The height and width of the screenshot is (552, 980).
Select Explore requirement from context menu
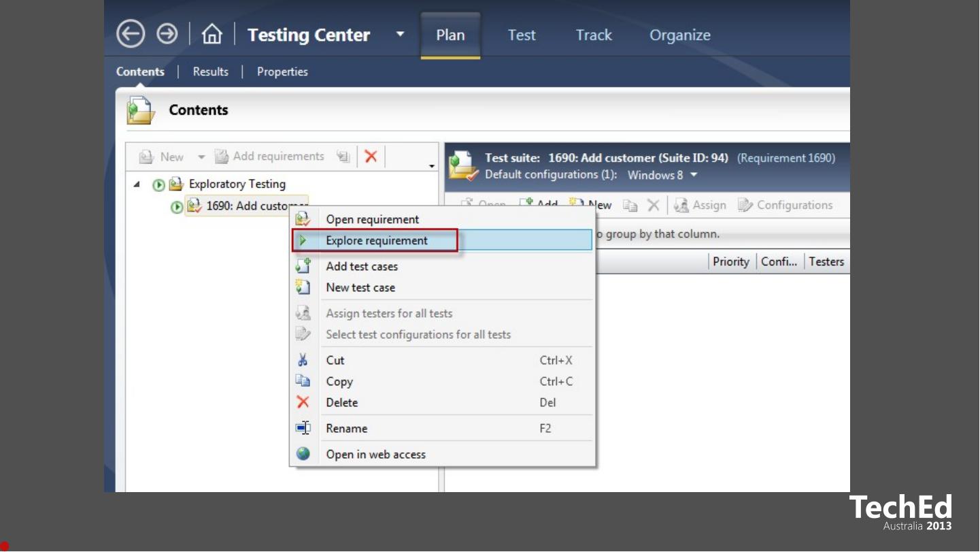(x=377, y=240)
